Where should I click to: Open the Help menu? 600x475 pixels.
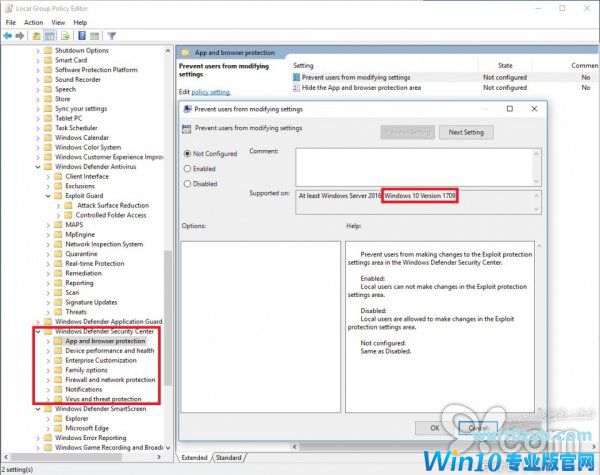[x=80, y=23]
